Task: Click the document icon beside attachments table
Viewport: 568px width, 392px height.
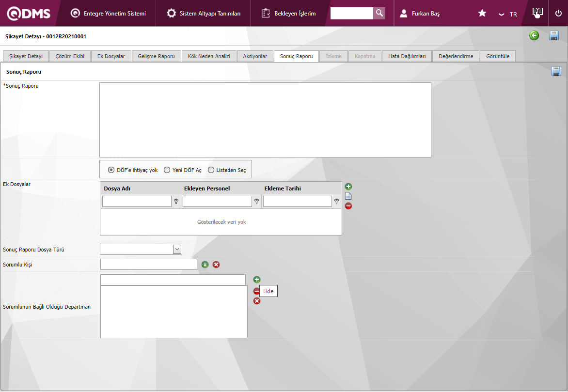Action: click(348, 196)
